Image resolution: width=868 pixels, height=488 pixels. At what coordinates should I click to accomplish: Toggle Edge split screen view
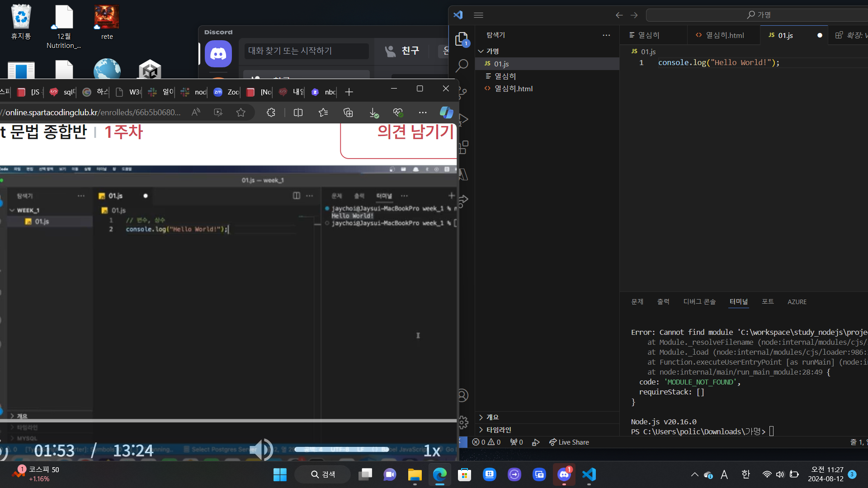click(298, 113)
